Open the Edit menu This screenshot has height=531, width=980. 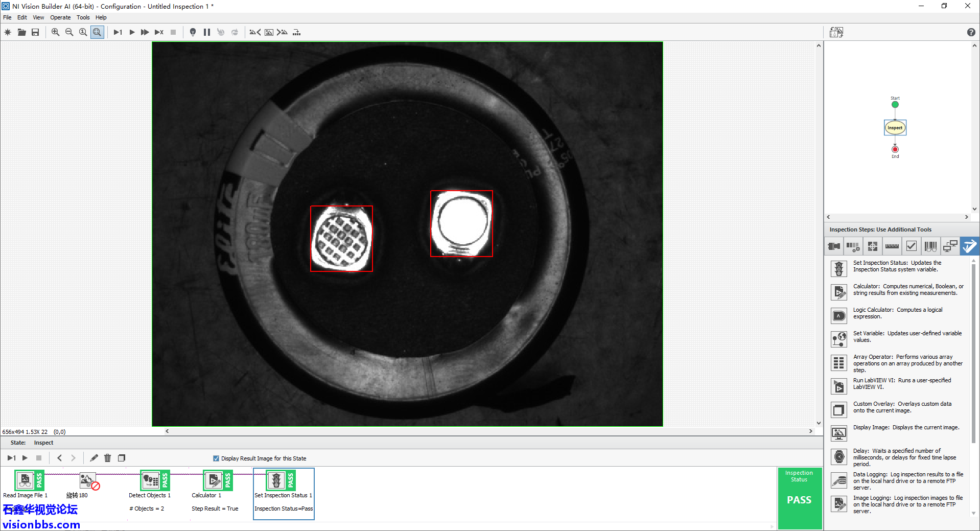pyautogui.click(x=22, y=17)
